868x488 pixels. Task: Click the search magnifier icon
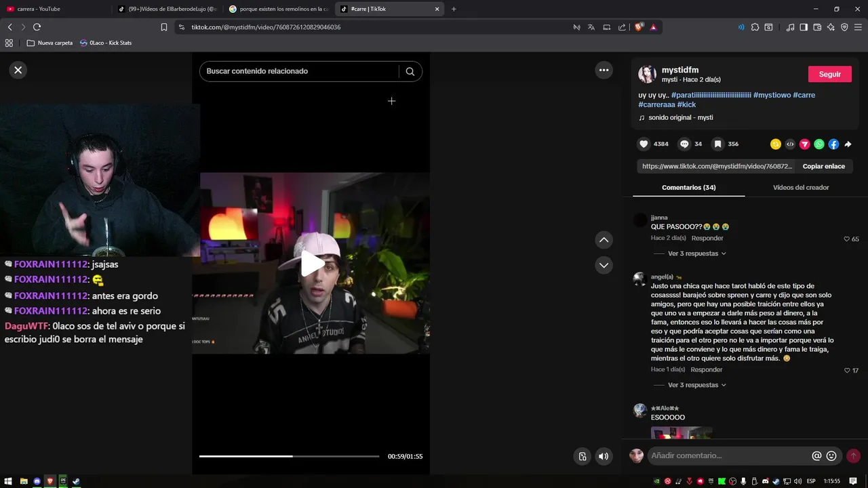point(410,71)
